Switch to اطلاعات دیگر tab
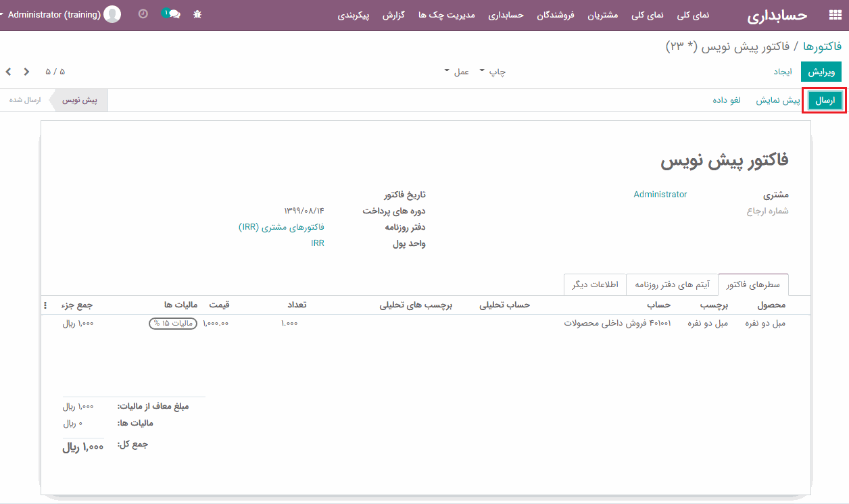This screenshot has width=849, height=504. coord(595,285)
